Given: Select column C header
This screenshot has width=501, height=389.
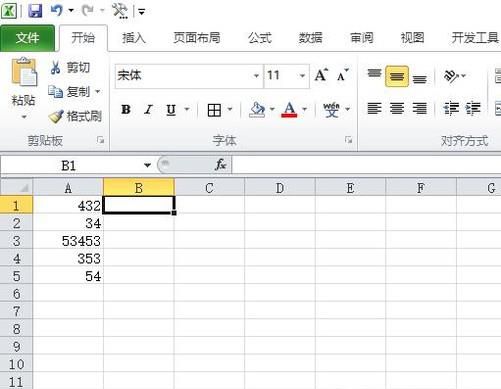Looking at the screenshot, I should click(x=209, y=188).
